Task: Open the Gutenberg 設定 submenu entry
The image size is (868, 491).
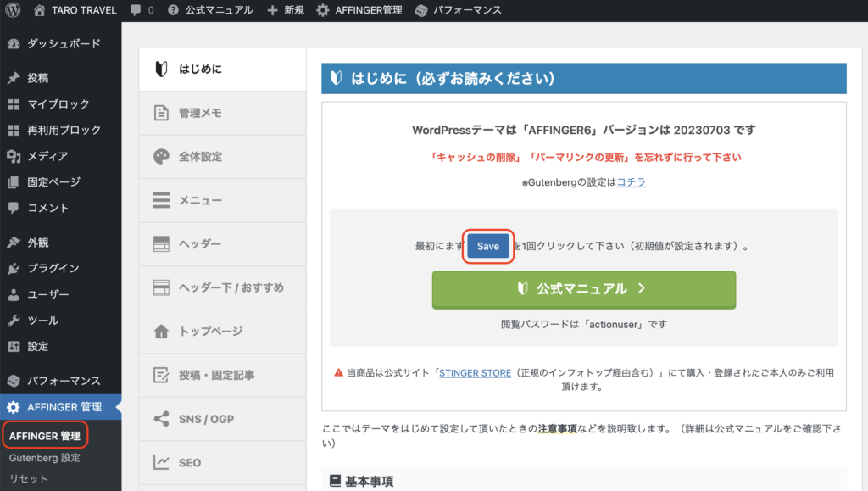Action: pyautogui.click(x=45, y=458)
